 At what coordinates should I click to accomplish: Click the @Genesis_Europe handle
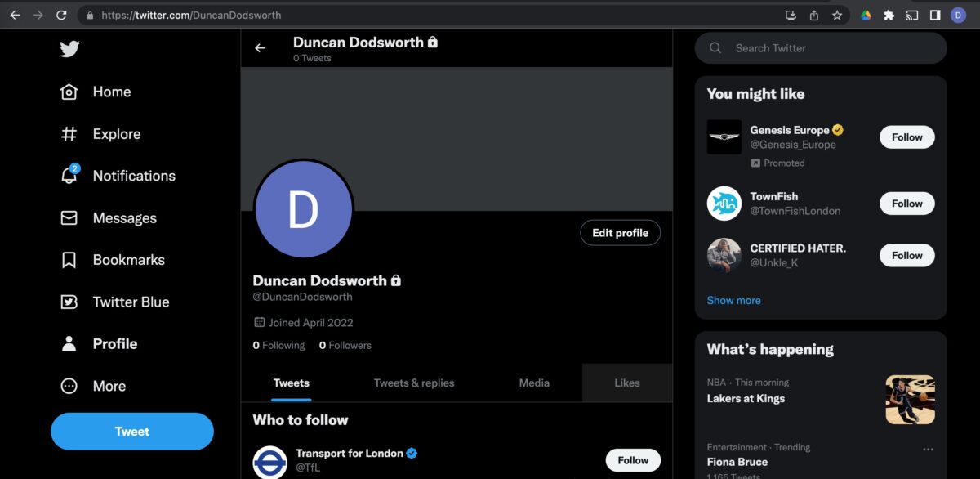click(x=793, y=145)
